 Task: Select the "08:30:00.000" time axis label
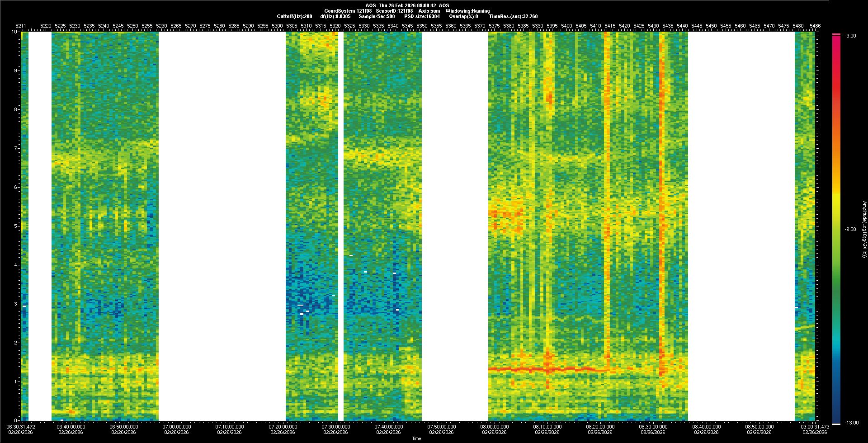[x=653, y=426]
